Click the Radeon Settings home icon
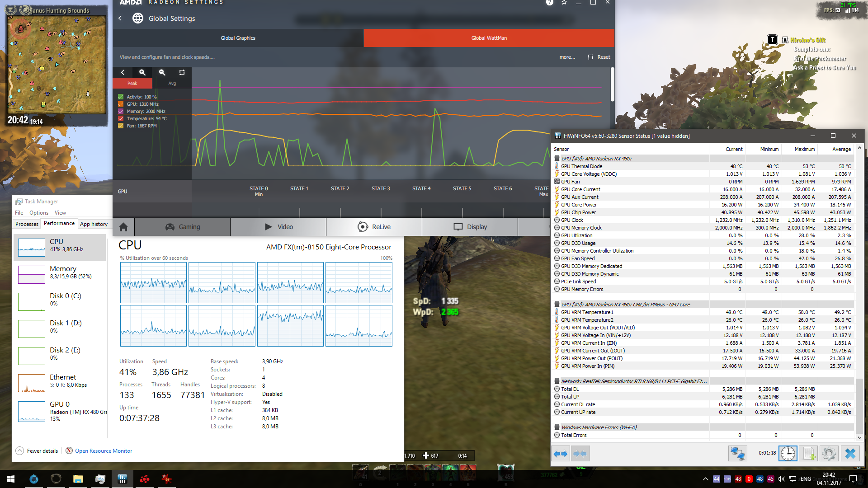Image resolution: width=868 pixels, height=488 pixels. click(123, 227)
